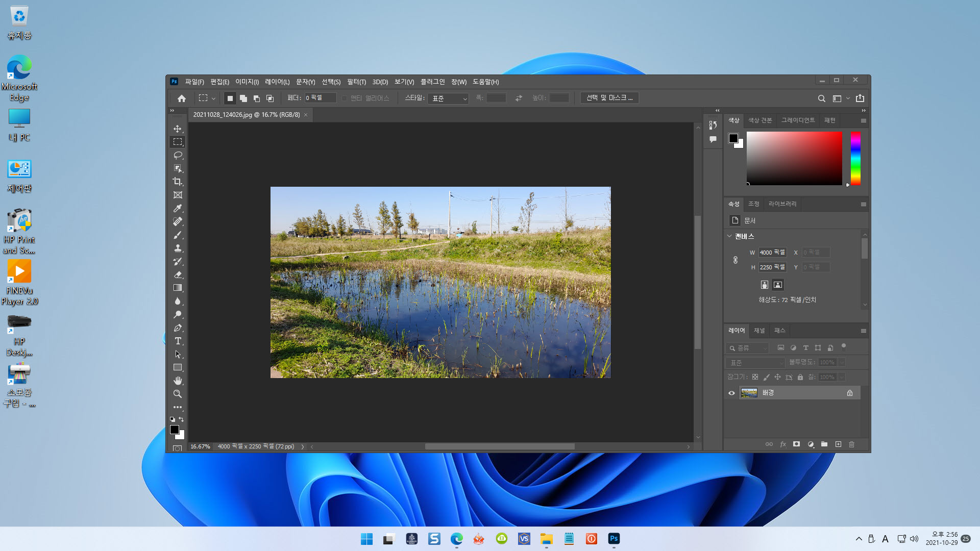
Task: Open the workspace switcher dropdown
Action: pos(841,98)
